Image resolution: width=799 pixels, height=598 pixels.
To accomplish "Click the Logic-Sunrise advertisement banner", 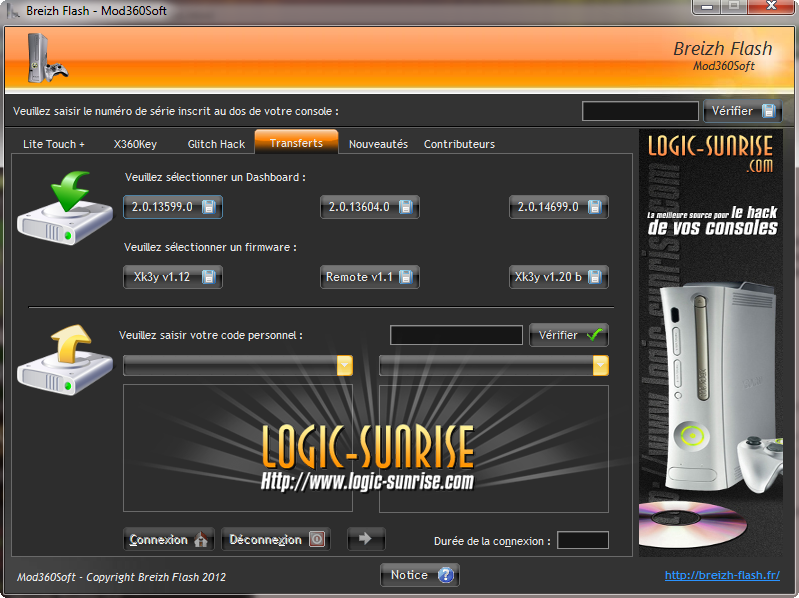I will (710, 342).
